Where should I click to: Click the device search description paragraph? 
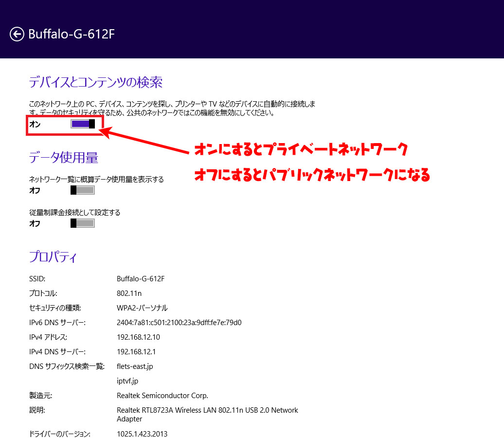click(172, 109)
